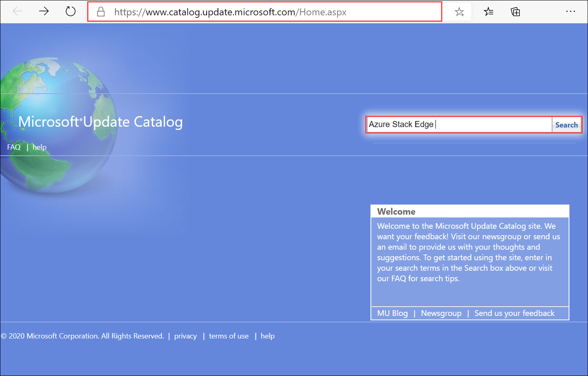Open the browser Settings and more menu
This screenshot has width=588, height=376.
tap(571, 11)
